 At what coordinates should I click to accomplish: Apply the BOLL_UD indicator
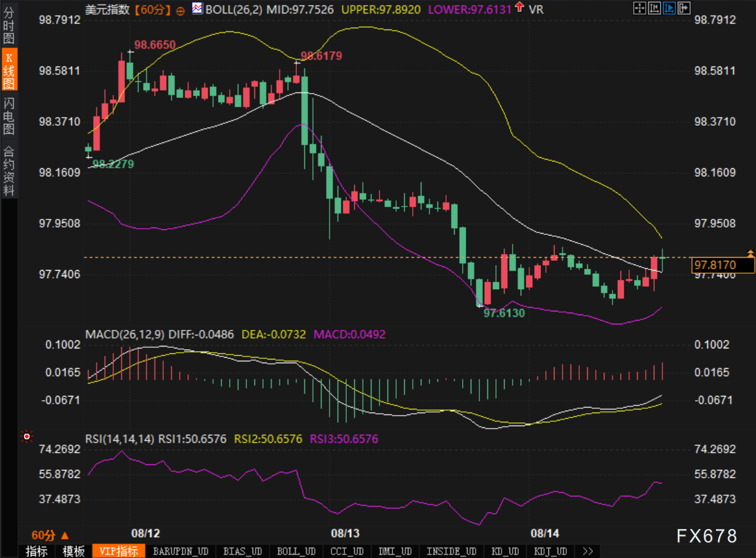pos(296,551)
